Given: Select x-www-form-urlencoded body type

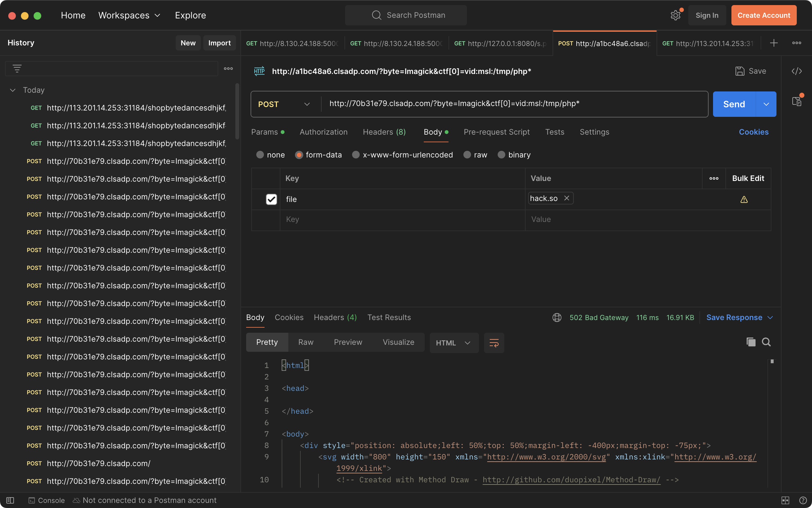Looking at the screenshot, I should coord(356,155).
